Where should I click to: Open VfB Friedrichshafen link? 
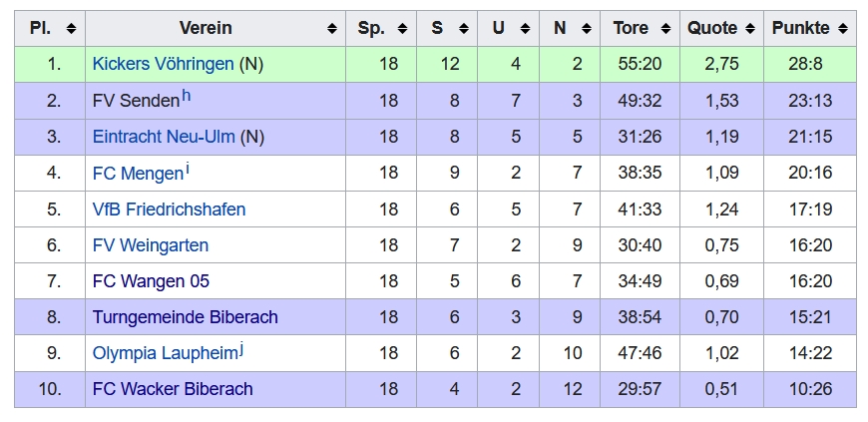click(x=169, y=210)
